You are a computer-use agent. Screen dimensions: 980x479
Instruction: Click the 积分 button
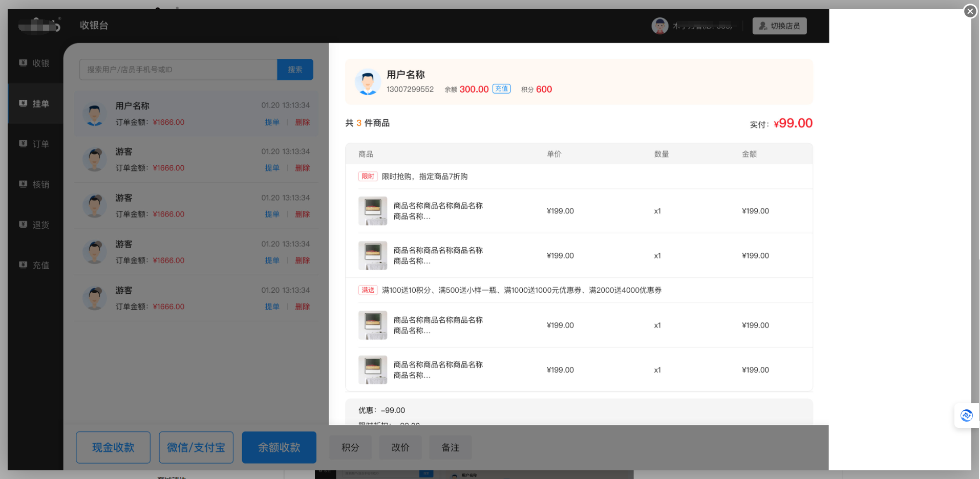[350, 447]
